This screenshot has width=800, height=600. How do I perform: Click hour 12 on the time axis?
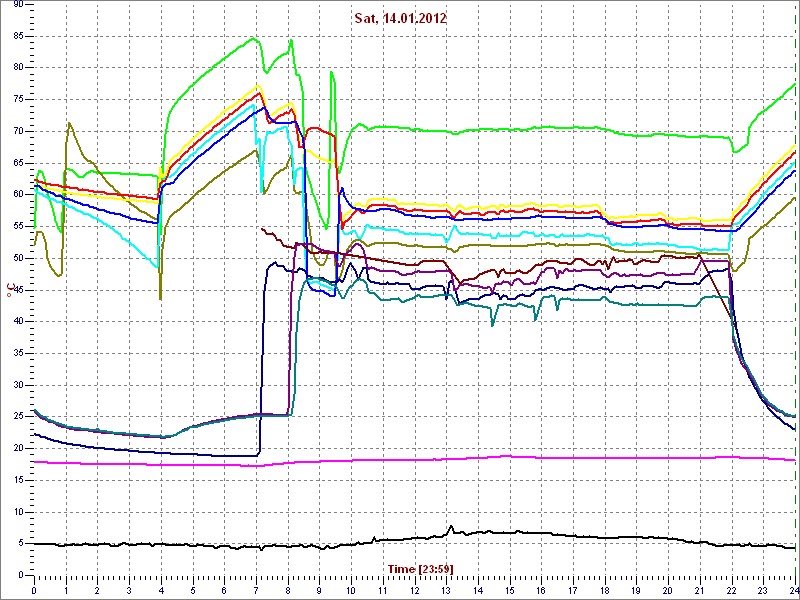[415, 590]
